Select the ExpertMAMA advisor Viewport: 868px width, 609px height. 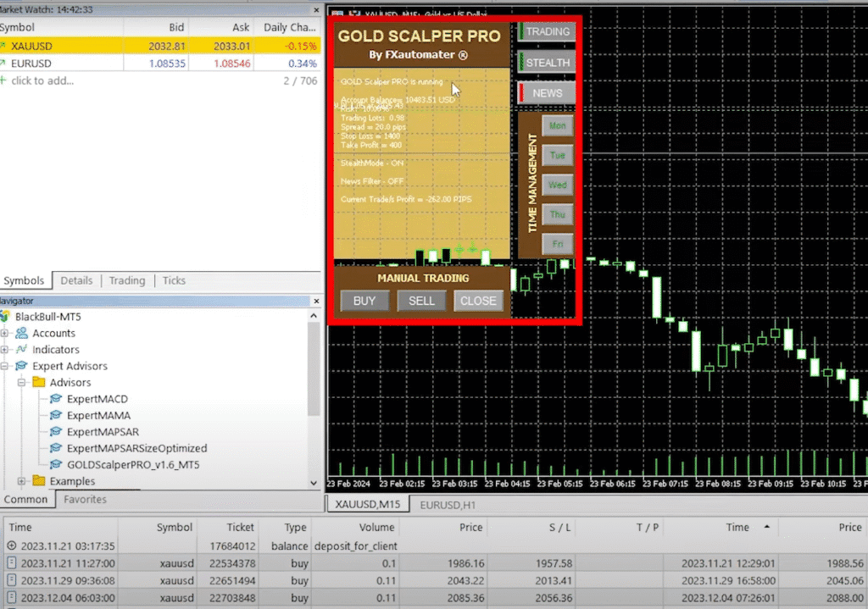point(98,415)
